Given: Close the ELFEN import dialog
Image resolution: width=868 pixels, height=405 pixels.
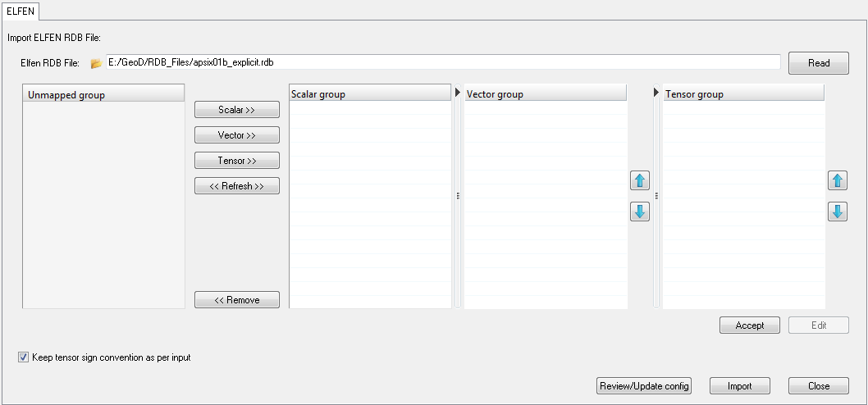Looking at the screenshot, I should pos(819,385).
